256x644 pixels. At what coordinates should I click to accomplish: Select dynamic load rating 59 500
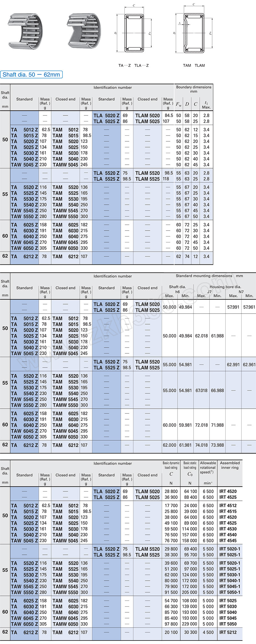click(171, 529)
